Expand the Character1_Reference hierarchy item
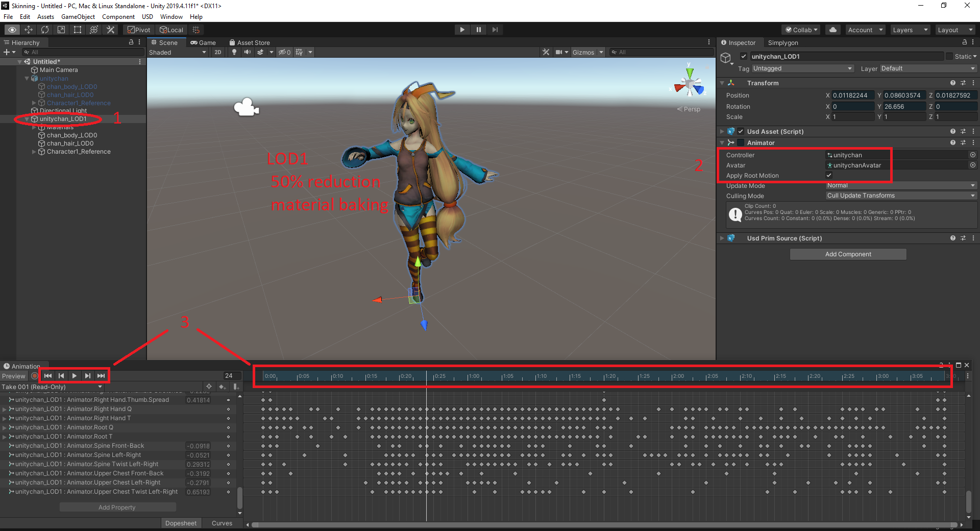980x531 pixels. (x=34, y=152)
